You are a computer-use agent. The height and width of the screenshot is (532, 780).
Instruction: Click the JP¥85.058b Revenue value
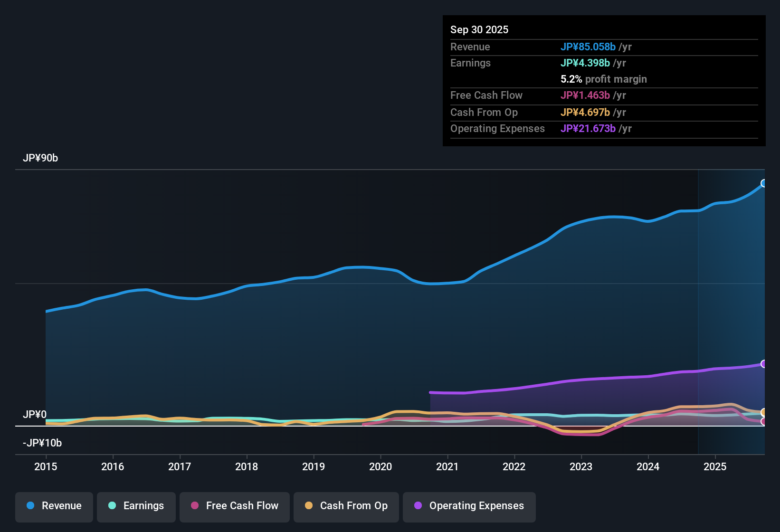[x=589, y=47]
